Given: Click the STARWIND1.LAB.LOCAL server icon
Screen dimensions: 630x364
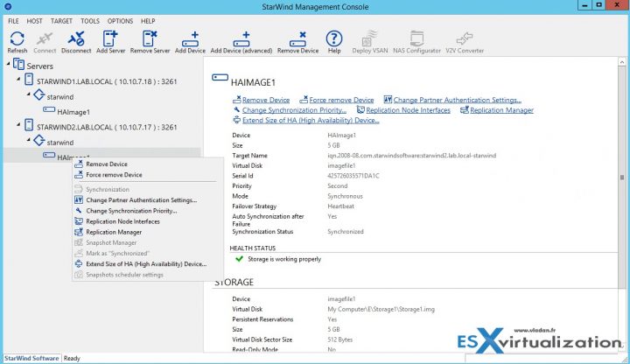Looking at the screenshot, I should (x=29, y=80).
